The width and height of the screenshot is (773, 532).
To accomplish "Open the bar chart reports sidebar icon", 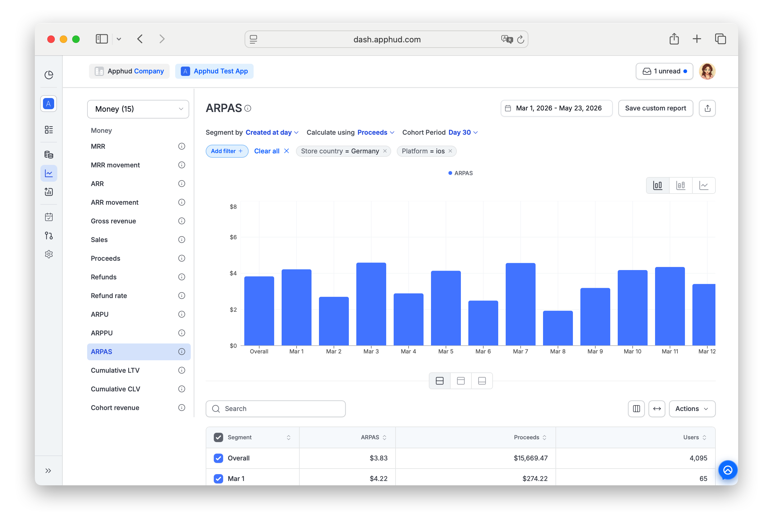I will click(49, 192).
